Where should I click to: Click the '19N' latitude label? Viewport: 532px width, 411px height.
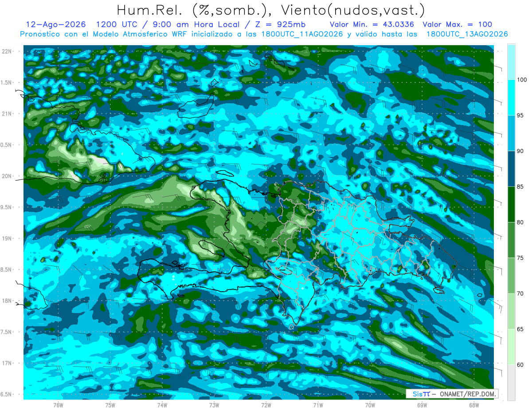tap(7, 239)
